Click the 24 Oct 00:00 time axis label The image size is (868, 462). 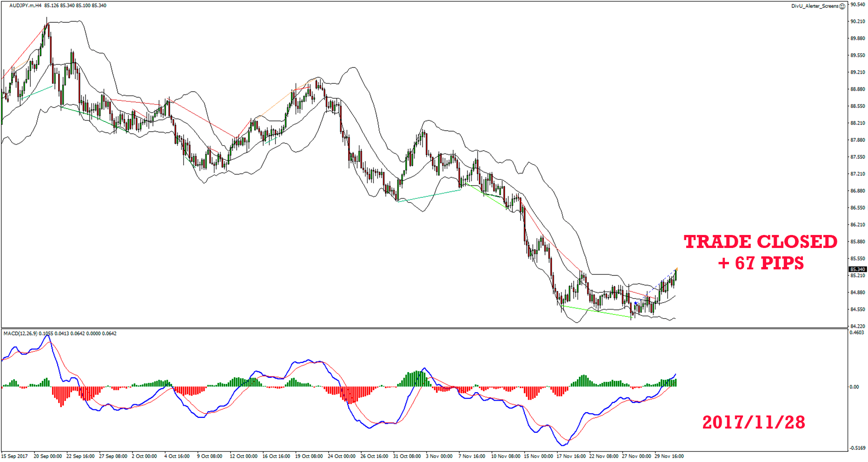(341, 456)
